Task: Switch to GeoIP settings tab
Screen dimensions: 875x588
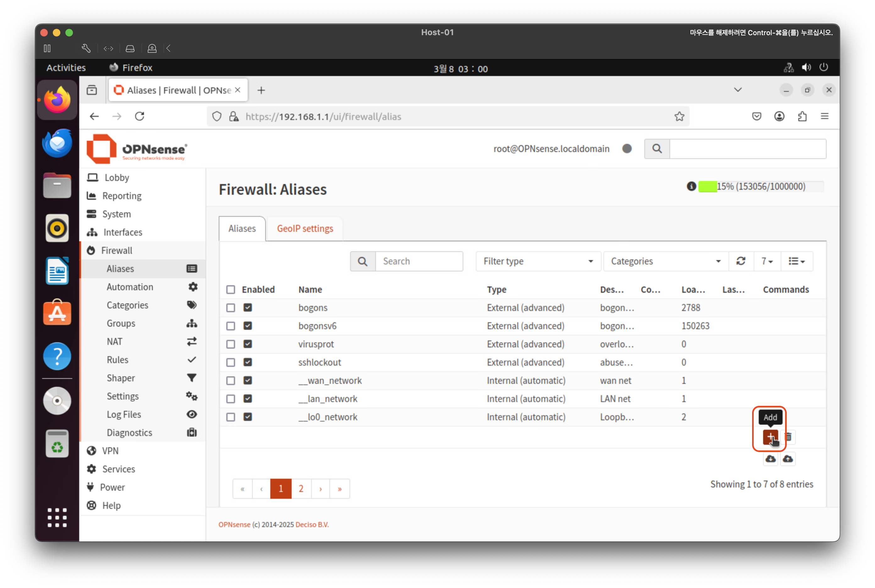Action: [x=305, y=228]
